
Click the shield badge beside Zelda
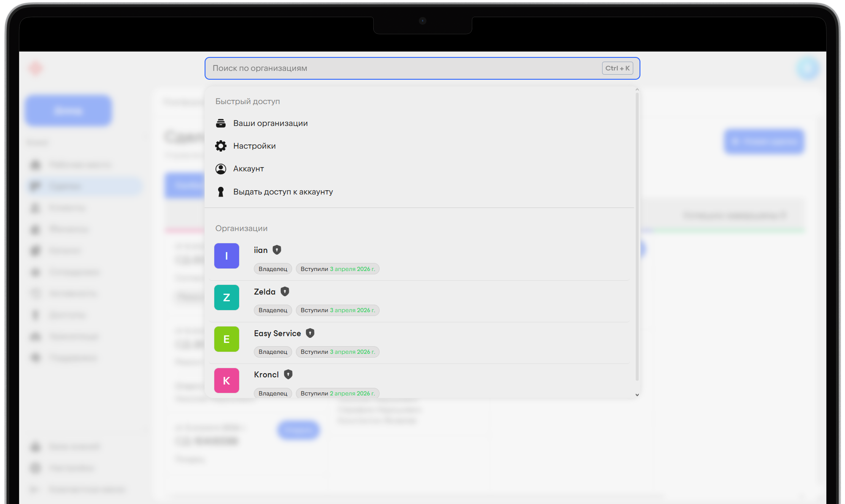point(285,292)
